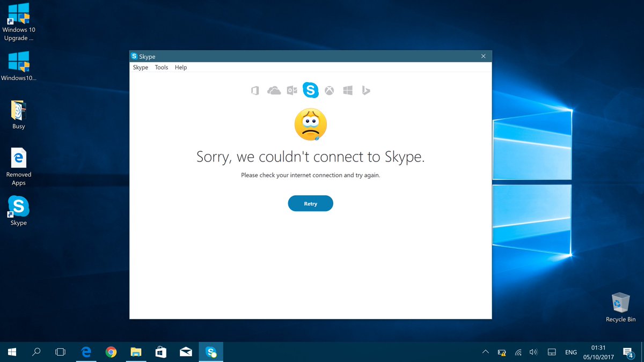Select the Bing icon in service row
Screen dimensions: 644x362
pos(366,91)
